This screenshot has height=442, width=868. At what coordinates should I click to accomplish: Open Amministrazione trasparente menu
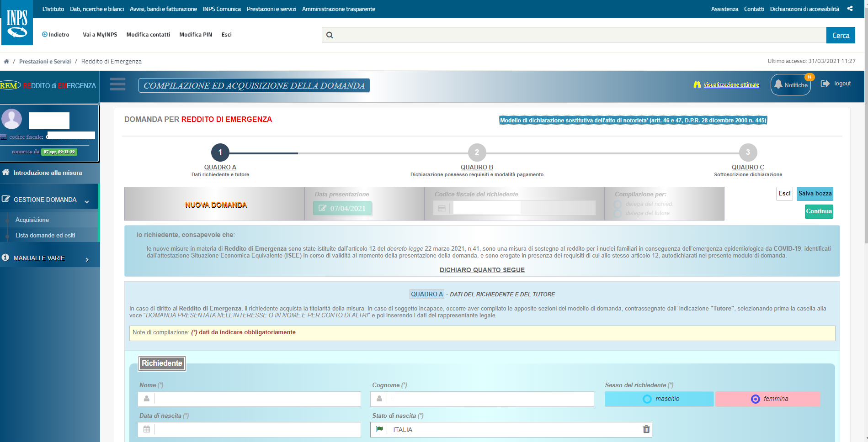tap(339, 9)
